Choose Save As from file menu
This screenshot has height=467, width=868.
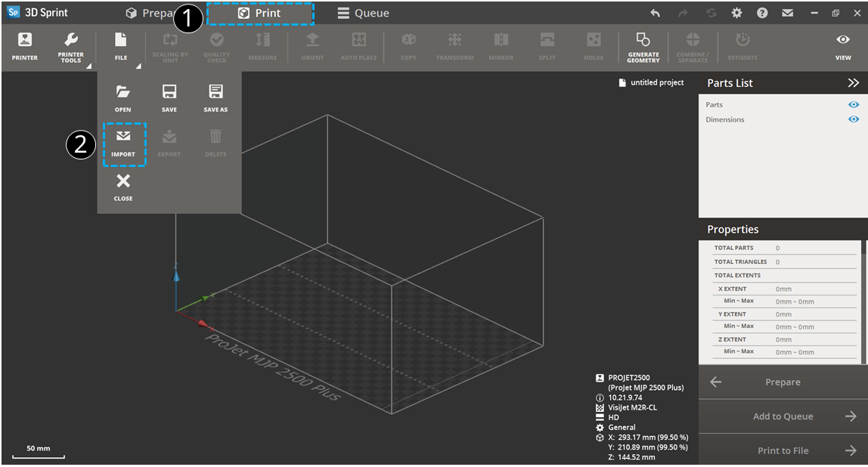coord(215,97)
